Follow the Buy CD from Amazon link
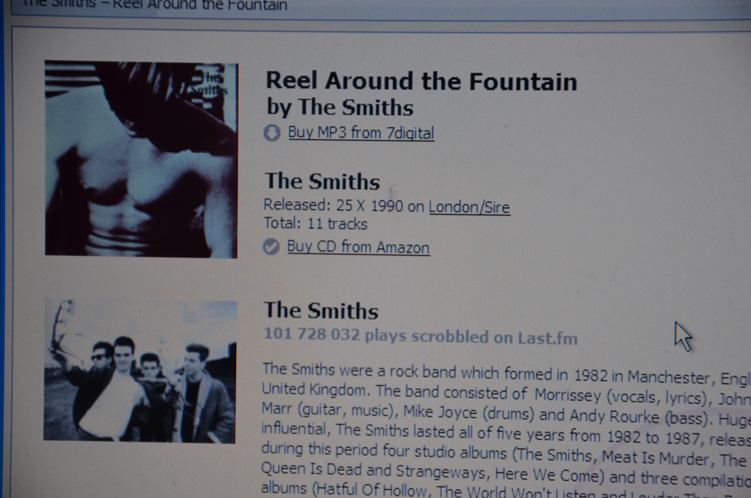 click(x=358, y=247)
